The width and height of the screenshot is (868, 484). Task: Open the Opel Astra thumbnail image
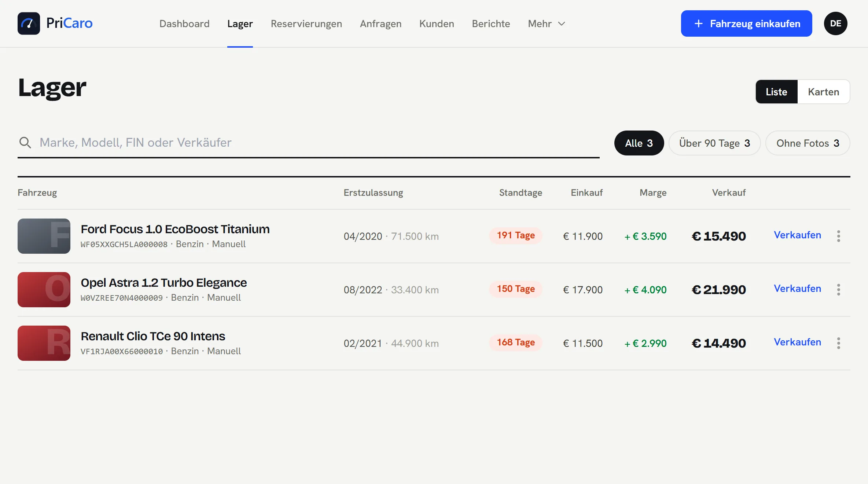coord(44,289)
